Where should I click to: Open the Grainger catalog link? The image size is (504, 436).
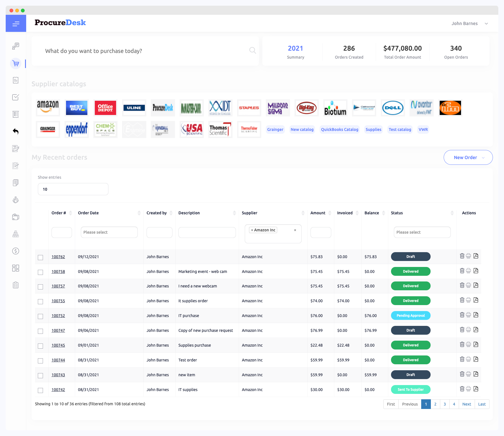pos(275,129)
